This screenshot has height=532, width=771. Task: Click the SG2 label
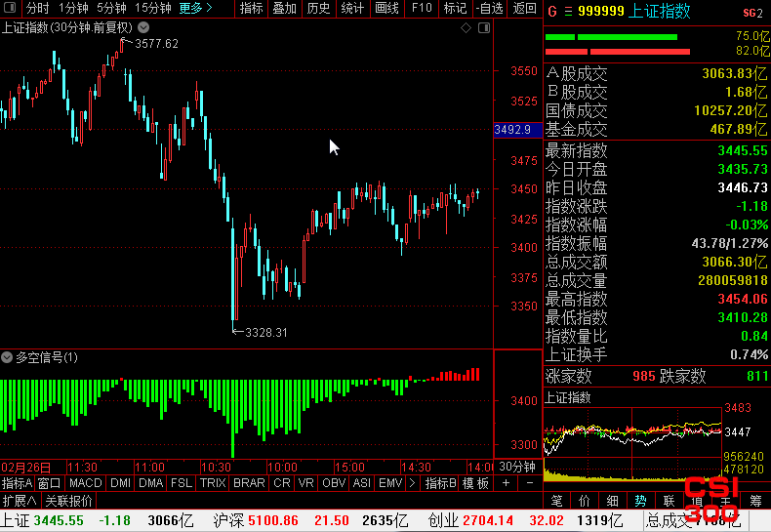pyautogui.click(x=752, y=13)
